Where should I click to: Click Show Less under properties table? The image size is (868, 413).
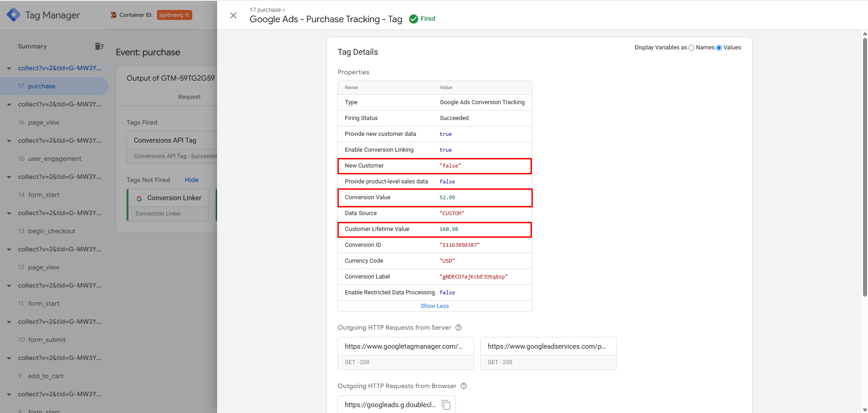pos(434,306)
